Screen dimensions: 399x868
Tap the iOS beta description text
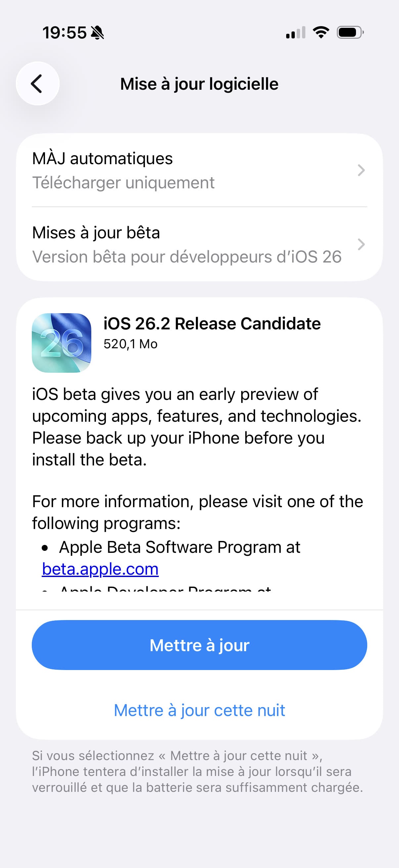pyautogui.click(x=196, y=427)
